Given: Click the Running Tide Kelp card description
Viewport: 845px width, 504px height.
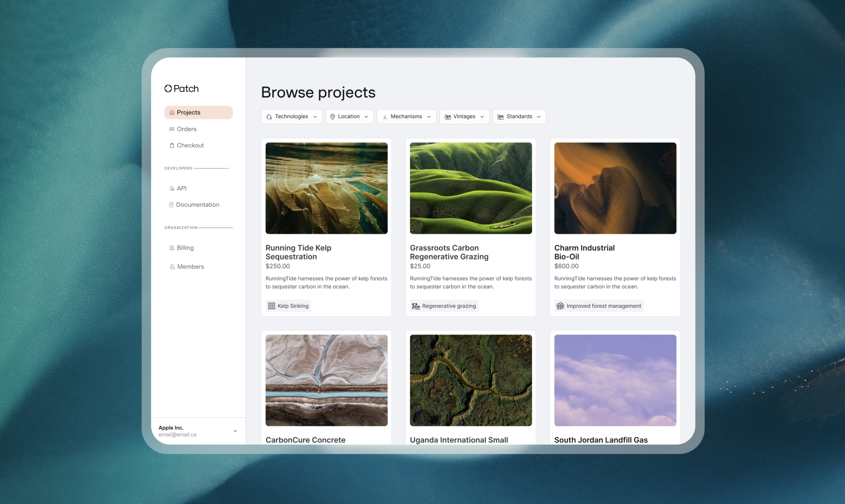Looking at the screenshot, I should pos(327,282).
